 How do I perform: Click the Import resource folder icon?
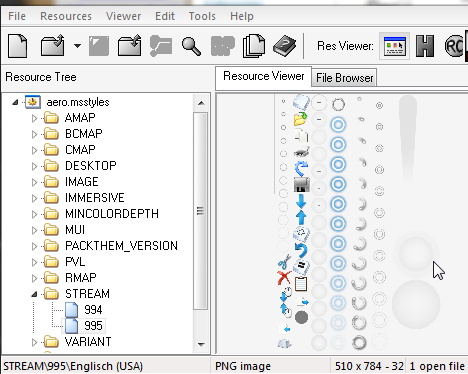[129, 45]
